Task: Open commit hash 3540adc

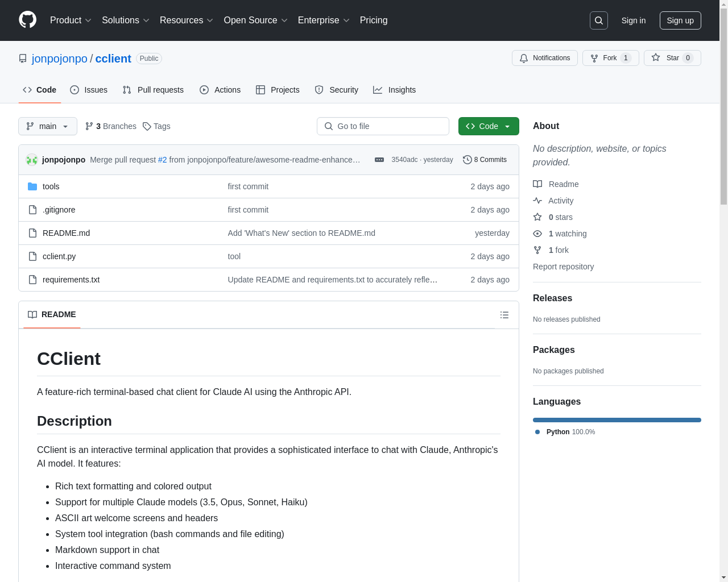Action: tap(404, 160)
